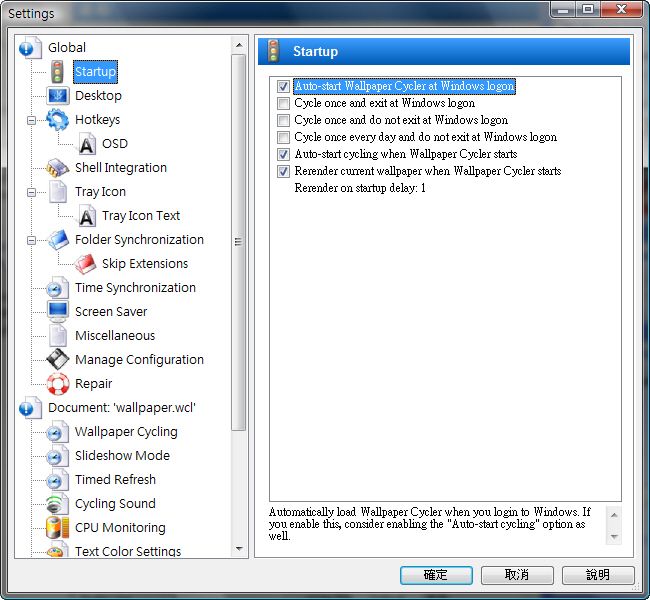Select Repair in the settings tree
Viewport: 650px width, 600px height.
[x=93, y=384]
